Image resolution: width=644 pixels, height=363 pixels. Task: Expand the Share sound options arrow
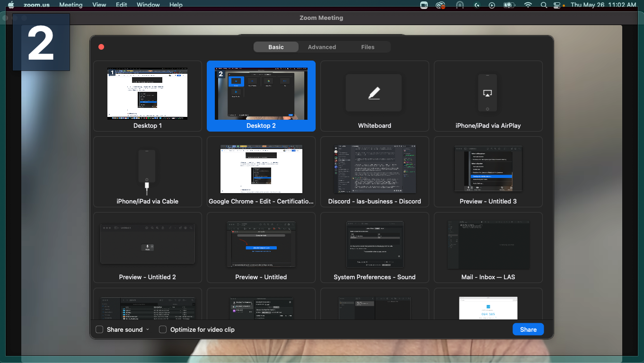tap(148, 329)
